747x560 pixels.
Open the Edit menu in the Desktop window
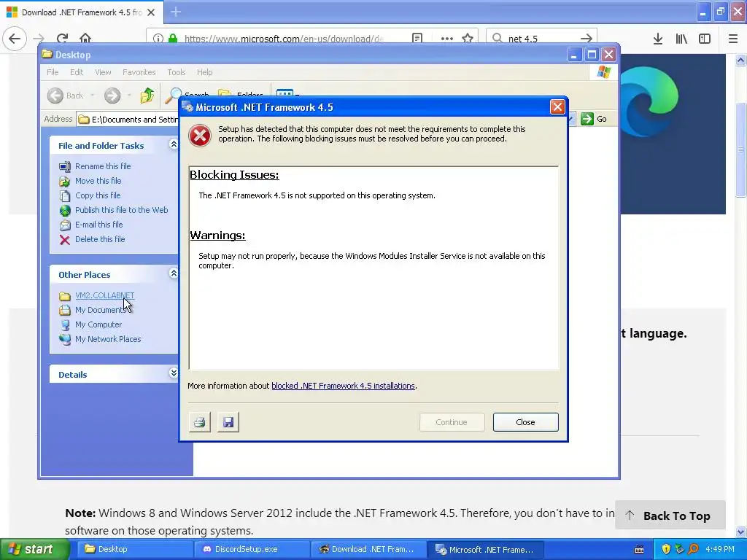(x=76, y=72)
